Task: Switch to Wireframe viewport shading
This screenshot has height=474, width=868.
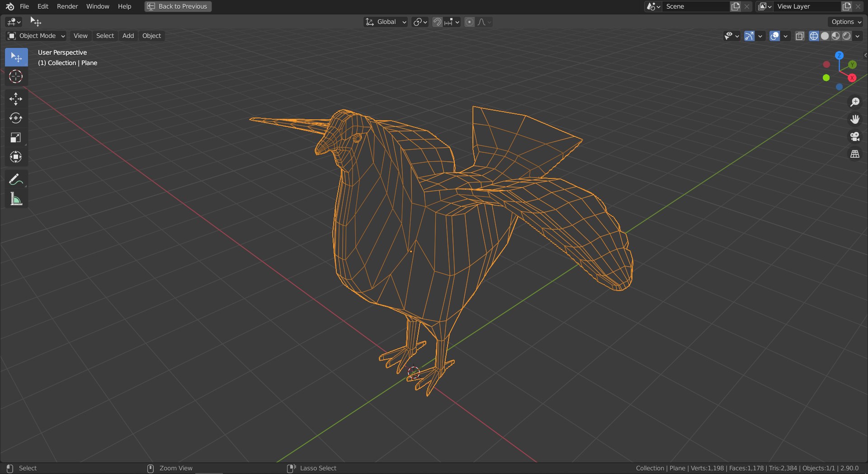Action: tap(814, 36)
